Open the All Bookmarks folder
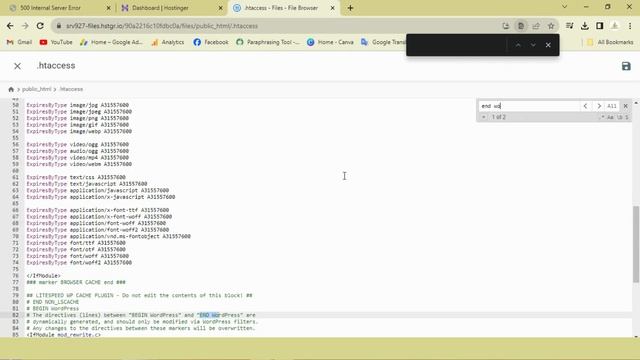 (x=610, y=42)
